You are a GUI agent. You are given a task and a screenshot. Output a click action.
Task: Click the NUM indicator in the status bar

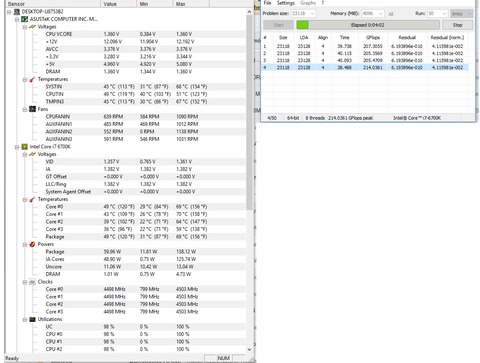(223, 358)
